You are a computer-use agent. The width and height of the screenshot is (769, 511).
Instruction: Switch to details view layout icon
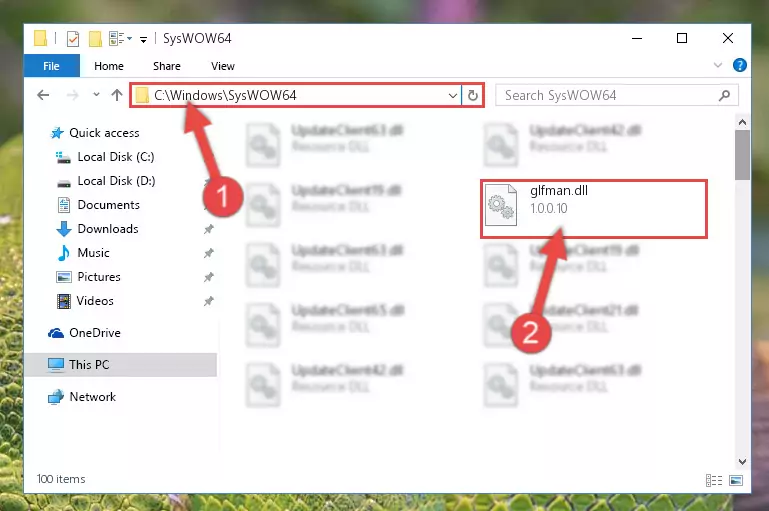pyautogui.click(x=714, y=480)
